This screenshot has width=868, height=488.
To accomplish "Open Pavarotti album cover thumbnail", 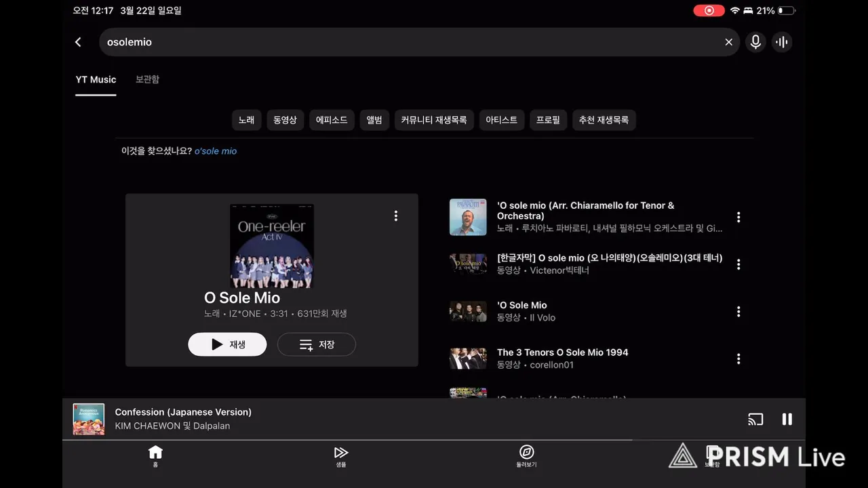I will pyautogui.click(x=468, y=217).
